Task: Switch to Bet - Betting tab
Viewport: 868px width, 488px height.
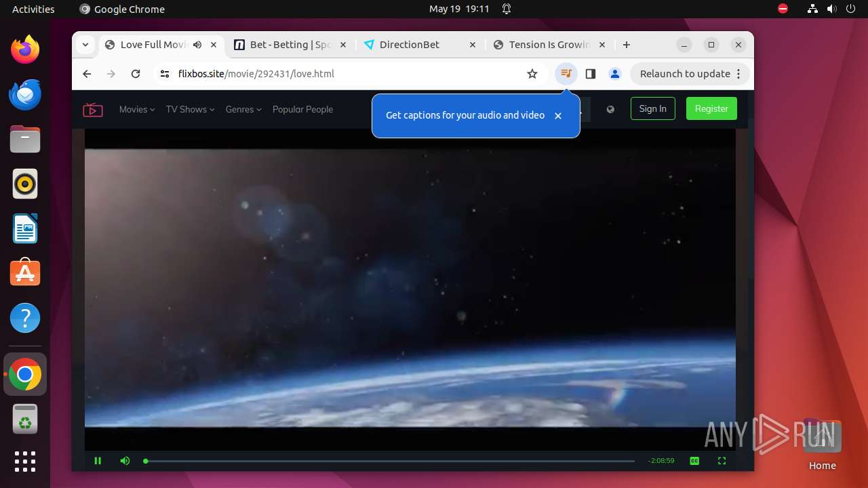Action: pyautogui.click(x=290, y=45)
